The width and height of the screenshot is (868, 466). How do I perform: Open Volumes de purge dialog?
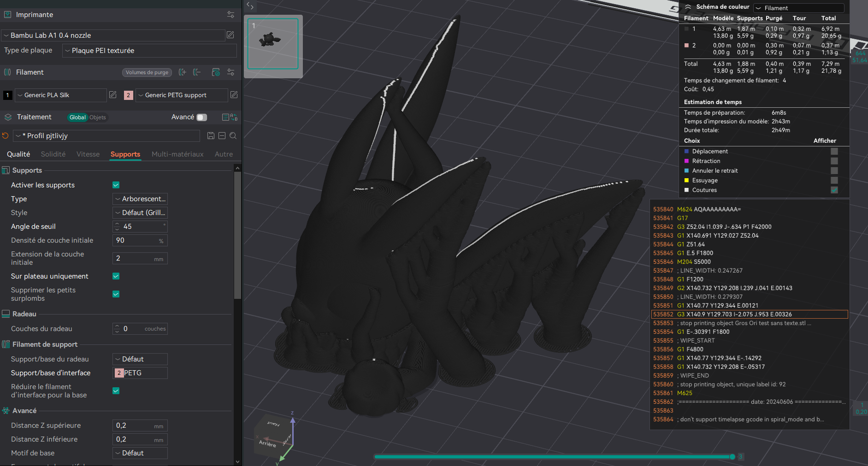[147, 72]
